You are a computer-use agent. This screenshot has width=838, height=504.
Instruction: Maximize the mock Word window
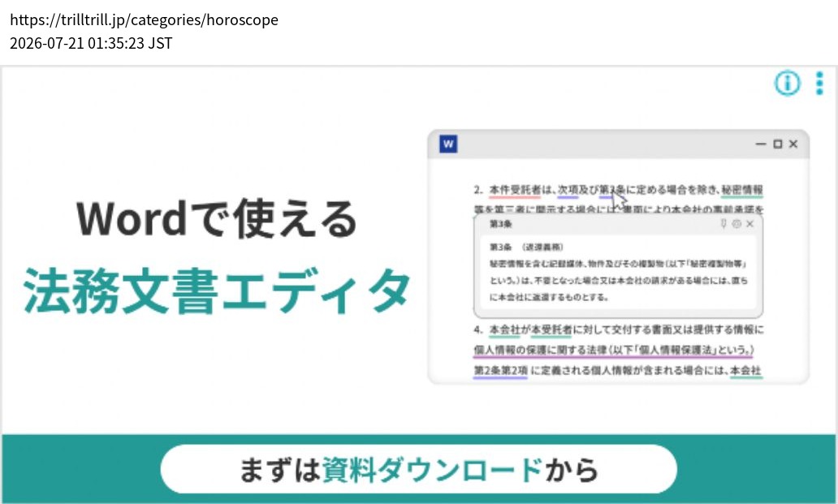(x=778, y=144)
